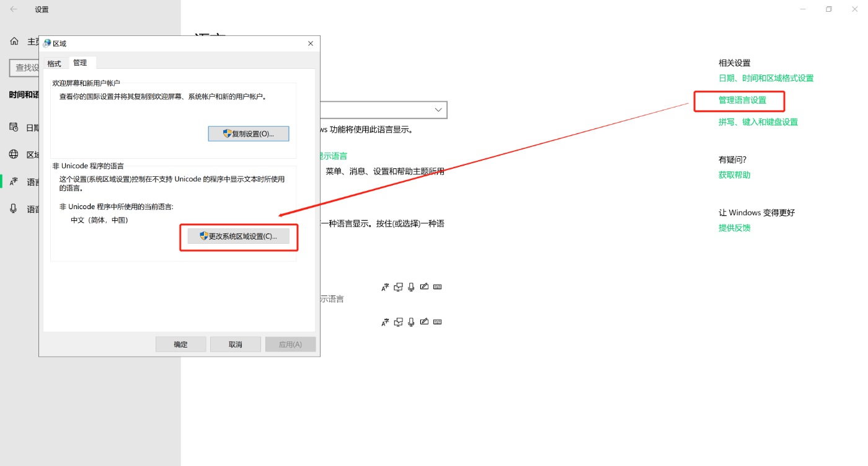Dismiss dialog with 取消 button
Image resolution: width=868 pixels, height=466 pixels.
pos(235,344)
